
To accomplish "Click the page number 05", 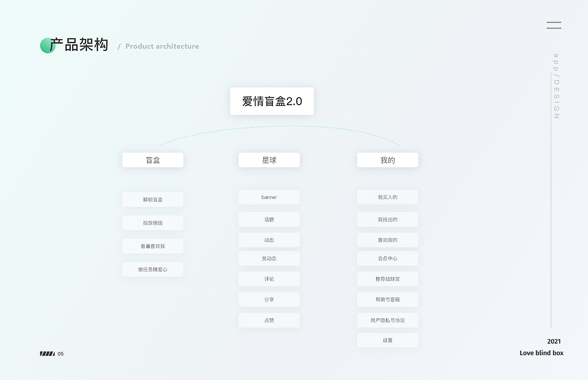I will (61, 354).
